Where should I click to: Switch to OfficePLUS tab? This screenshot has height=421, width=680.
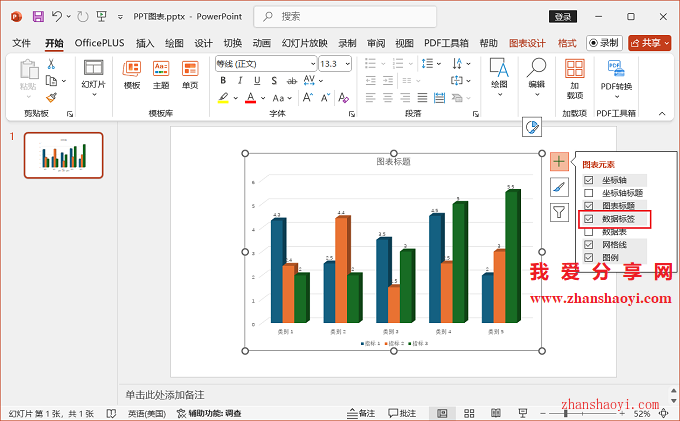coord(99,43)
